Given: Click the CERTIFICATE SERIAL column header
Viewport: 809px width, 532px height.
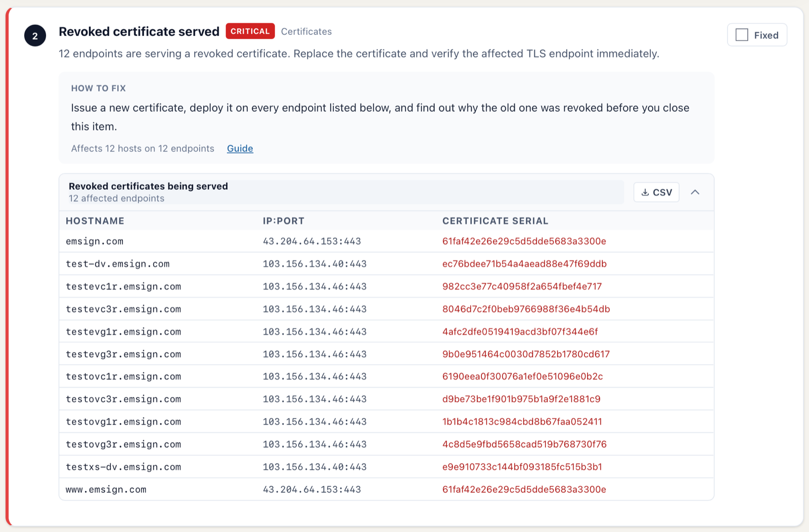Looking at the screenshot, I should click(496, 221).
